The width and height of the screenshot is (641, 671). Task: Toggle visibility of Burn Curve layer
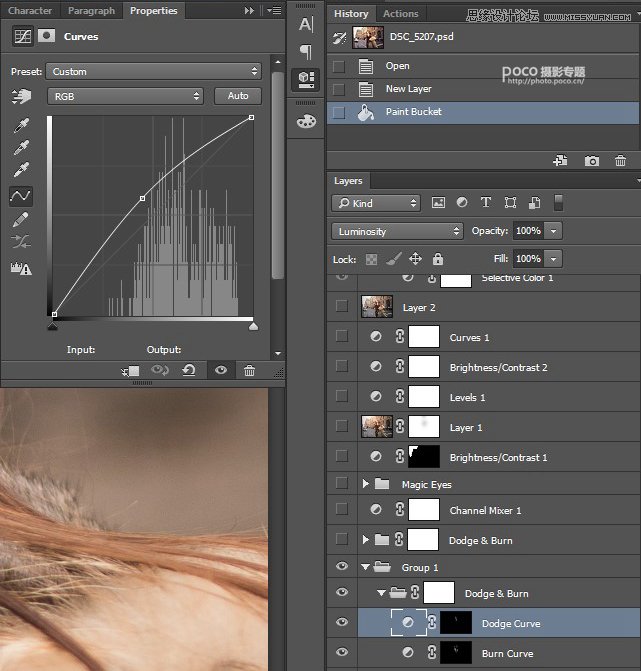(342, 653)
